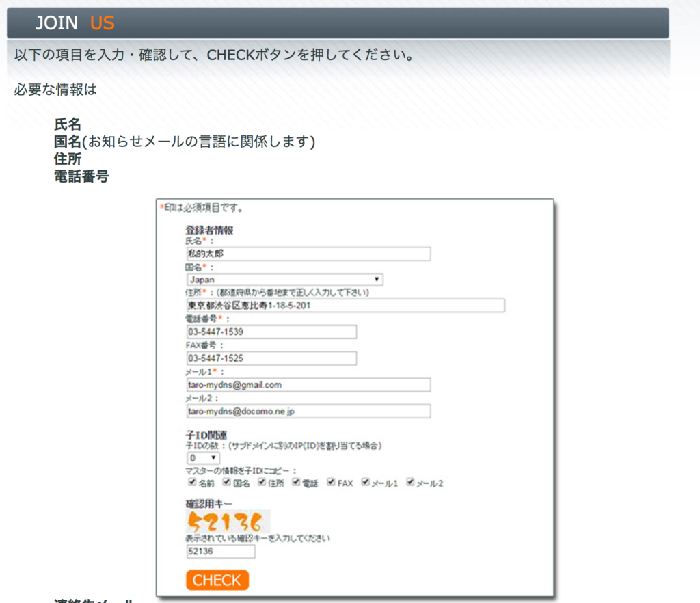Toggle the 名前 copy checkbox
The width and height of the screenshot is (700, 603).
tap(192, 482)
